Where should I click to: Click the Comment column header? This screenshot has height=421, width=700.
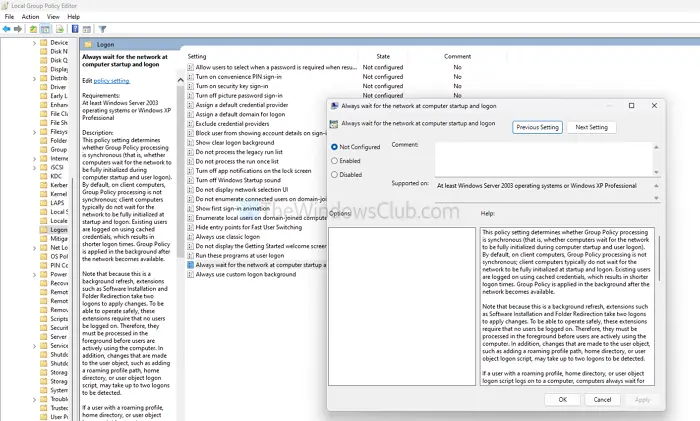(x=457, y=56)
